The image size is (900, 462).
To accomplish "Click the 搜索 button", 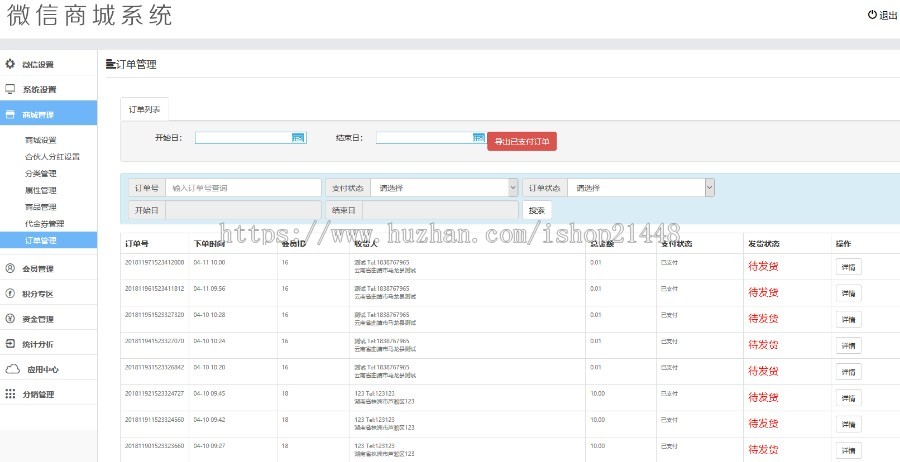I will tap(536, 210).
